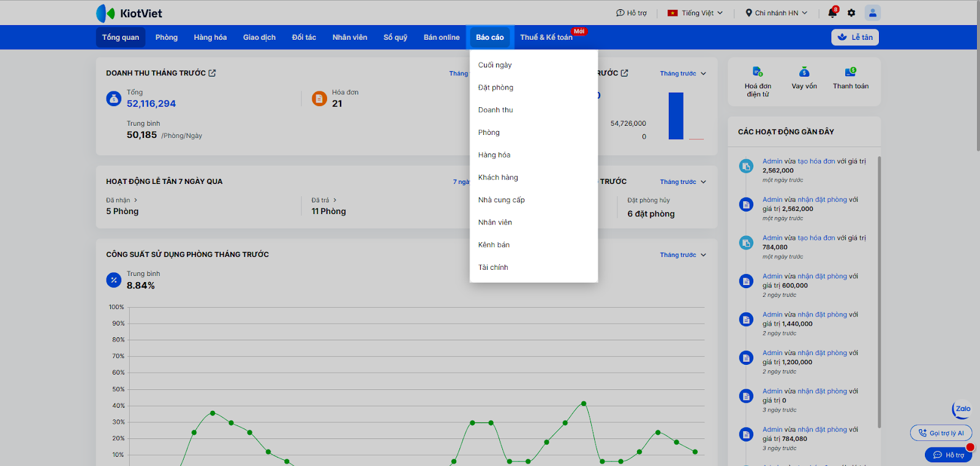This screenshot has width=980, height=466.
Task: Select Tài chính report menu item
Action: 533,267
